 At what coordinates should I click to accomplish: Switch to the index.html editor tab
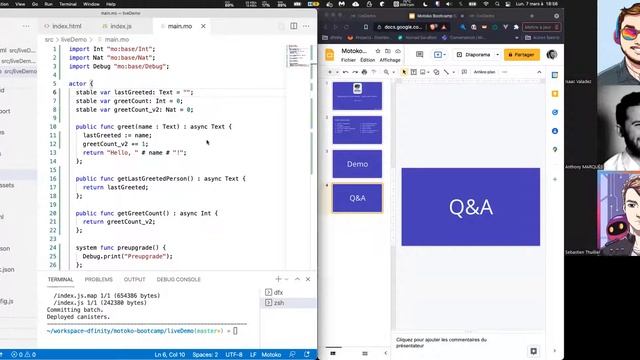point(63,26)
